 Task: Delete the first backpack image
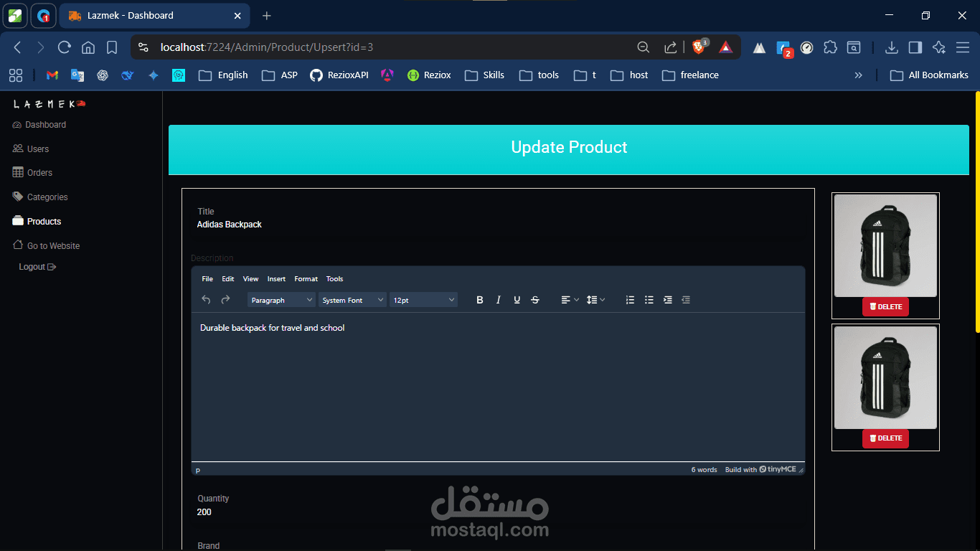(x=885, y=306)
